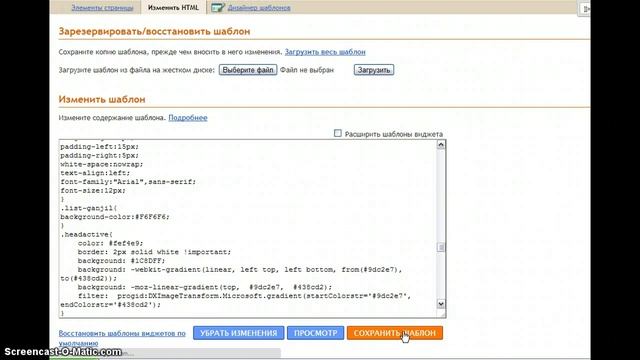Click the textarea scroll up arrow

click(441, 144)
